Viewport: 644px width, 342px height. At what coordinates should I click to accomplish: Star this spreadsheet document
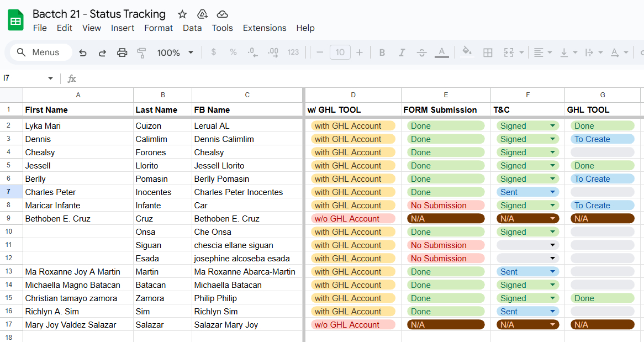pos(182,14)
